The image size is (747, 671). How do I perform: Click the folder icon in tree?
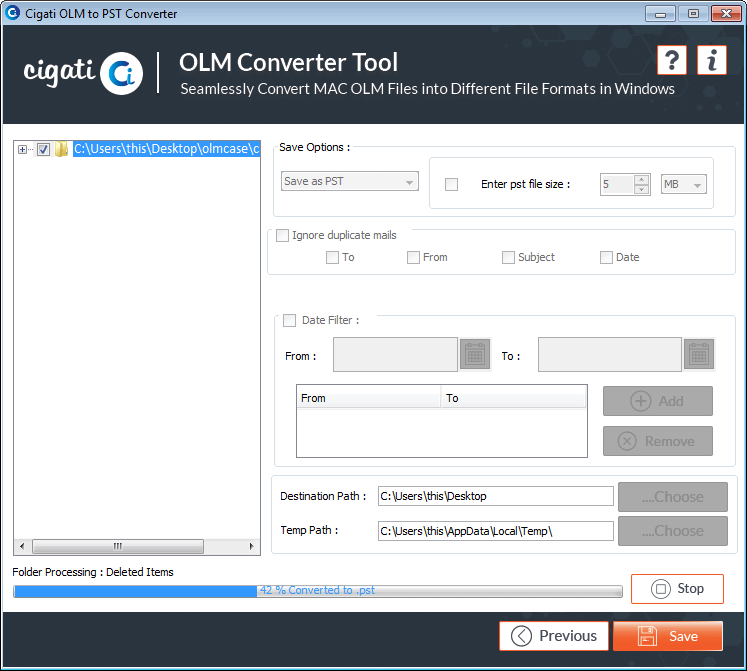click(61, 149)
